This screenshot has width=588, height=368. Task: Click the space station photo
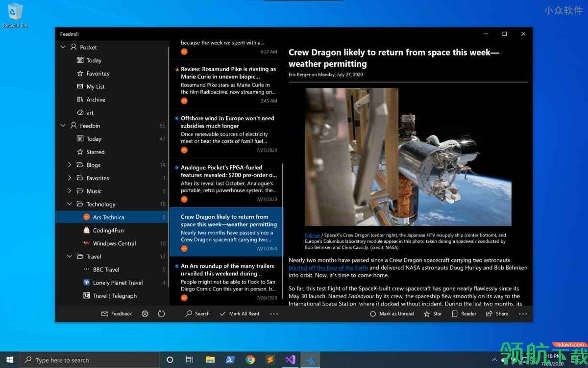tap(408, 157)
